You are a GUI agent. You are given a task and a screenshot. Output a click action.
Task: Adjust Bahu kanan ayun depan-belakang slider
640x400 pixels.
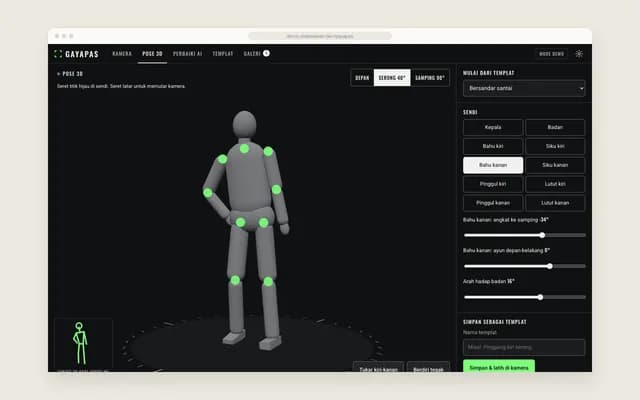click(x=524, y=266)
